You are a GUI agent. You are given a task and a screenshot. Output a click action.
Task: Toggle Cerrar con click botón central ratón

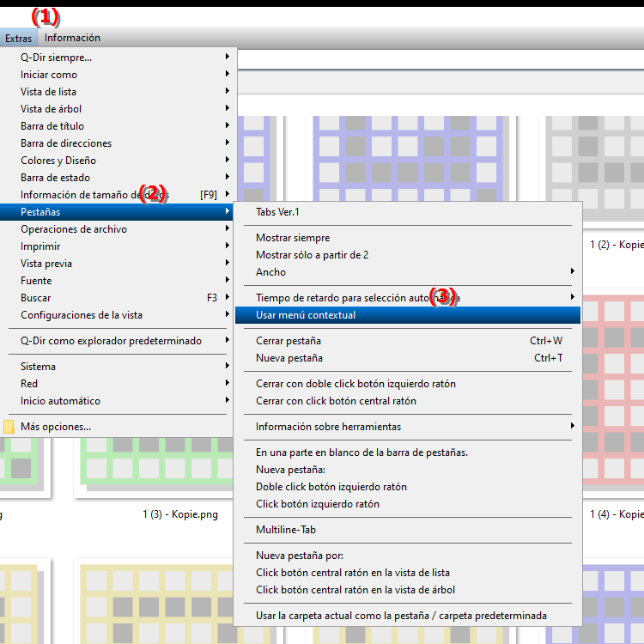point(407,401)
